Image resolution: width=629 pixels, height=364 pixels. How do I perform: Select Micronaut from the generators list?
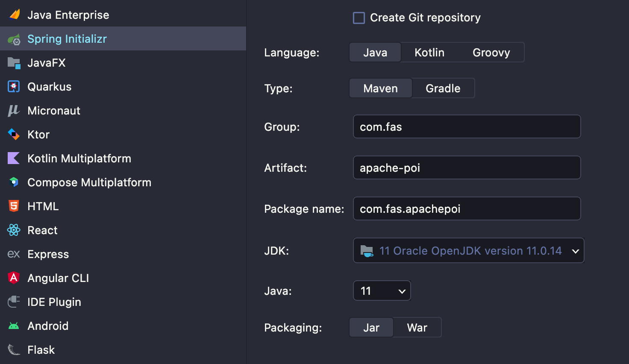point(54,111)
